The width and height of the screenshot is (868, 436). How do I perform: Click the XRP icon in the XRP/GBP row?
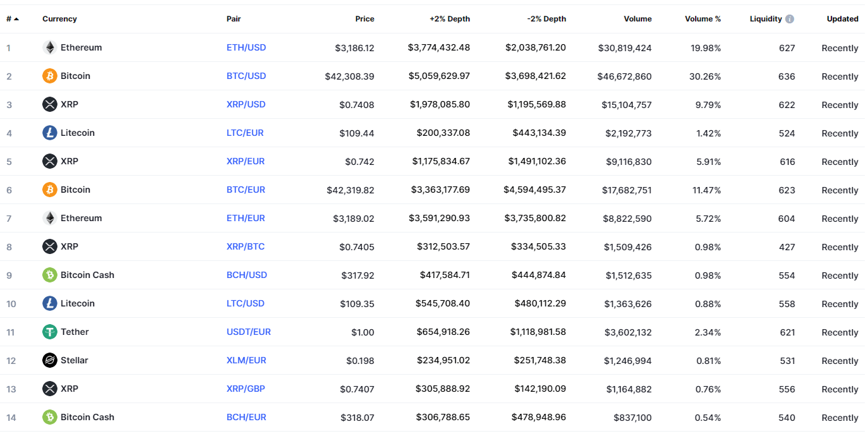49,389
